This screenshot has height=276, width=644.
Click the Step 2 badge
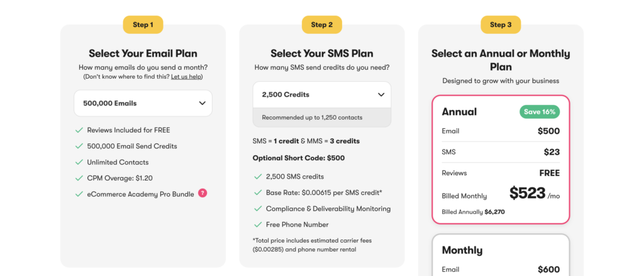point(322,25)
